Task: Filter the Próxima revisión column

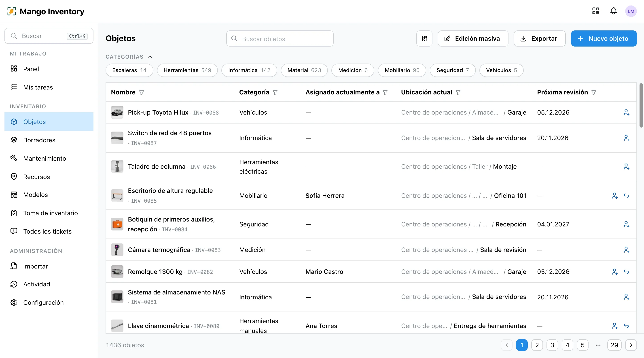Action: coord(594,93)
